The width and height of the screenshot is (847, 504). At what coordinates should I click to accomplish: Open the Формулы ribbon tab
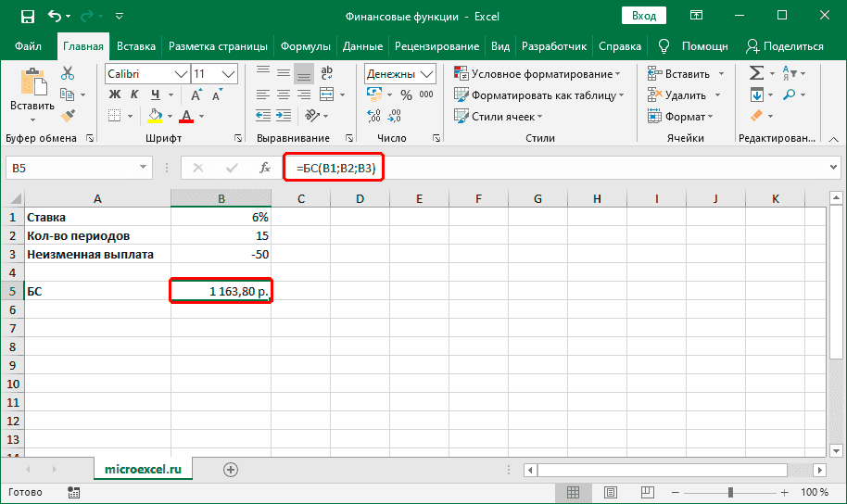point(306,46)
